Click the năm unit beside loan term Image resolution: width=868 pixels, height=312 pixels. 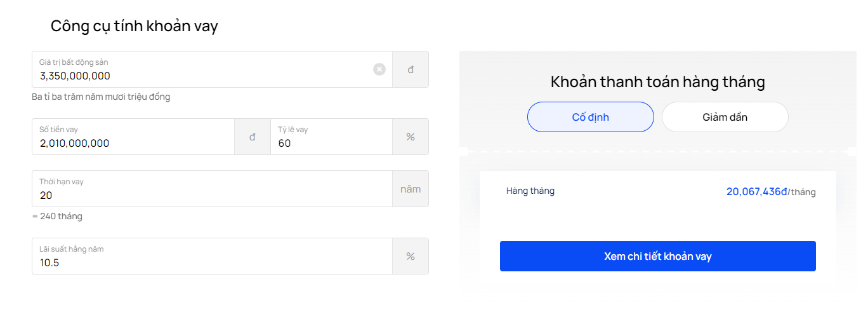point(411,189)
